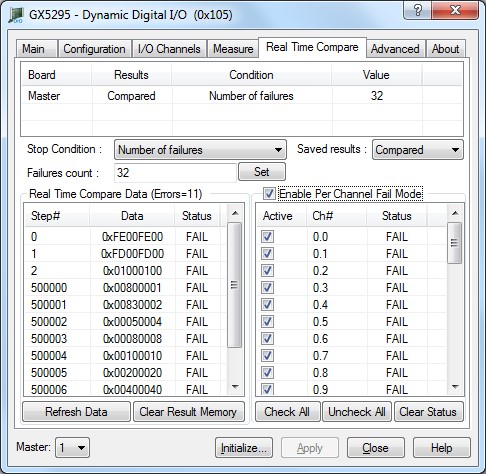Click the Clear Status button

(428, 412)
